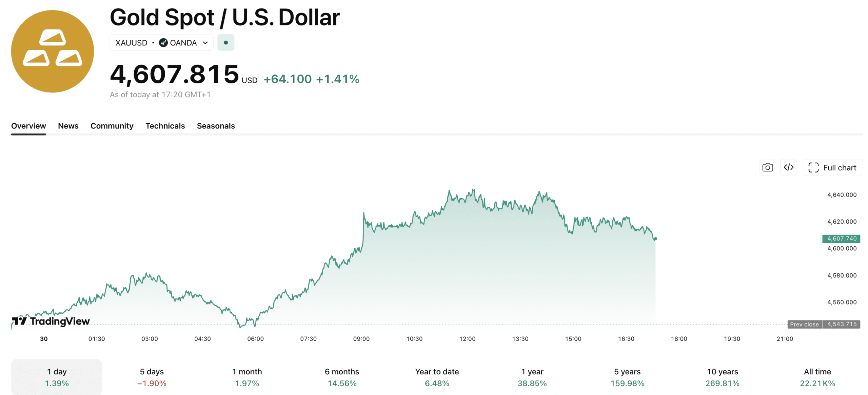Image resolution: width=868 pixels, height=395 pixels.
Task: Click the gold bars symbol logo
Action: pyautogui.click(x=53, y=51)
